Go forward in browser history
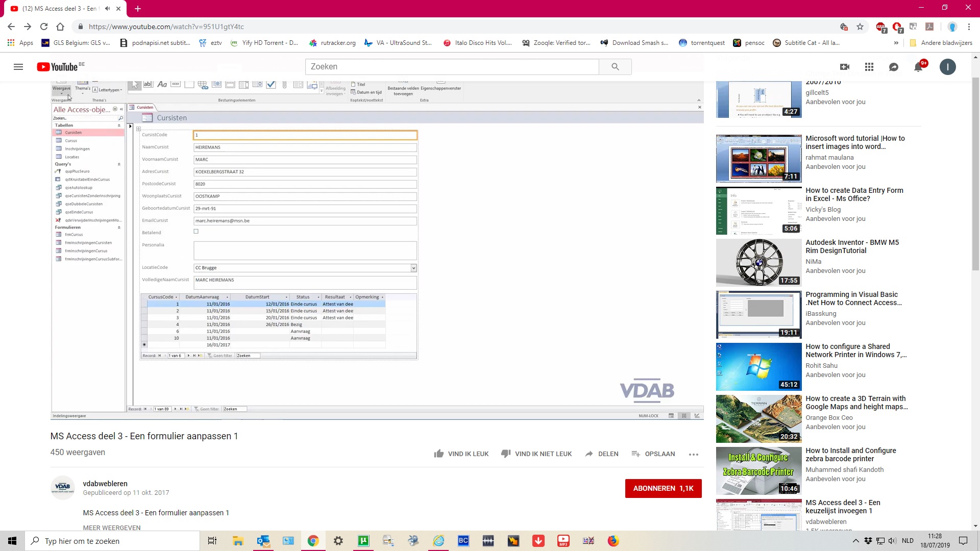 (x=28, y=27)
